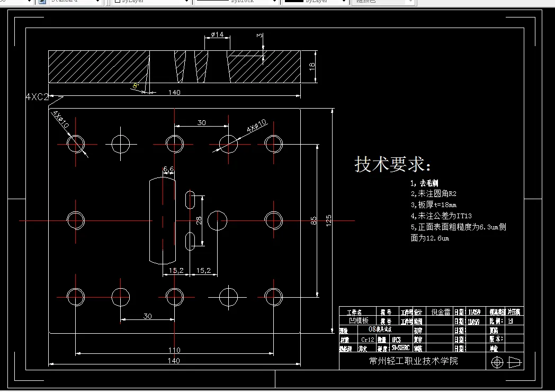Select the 4Xø10 leader near the top-right holes
The height and width of the screenshot is (392, 555).
tap(256, 126)
